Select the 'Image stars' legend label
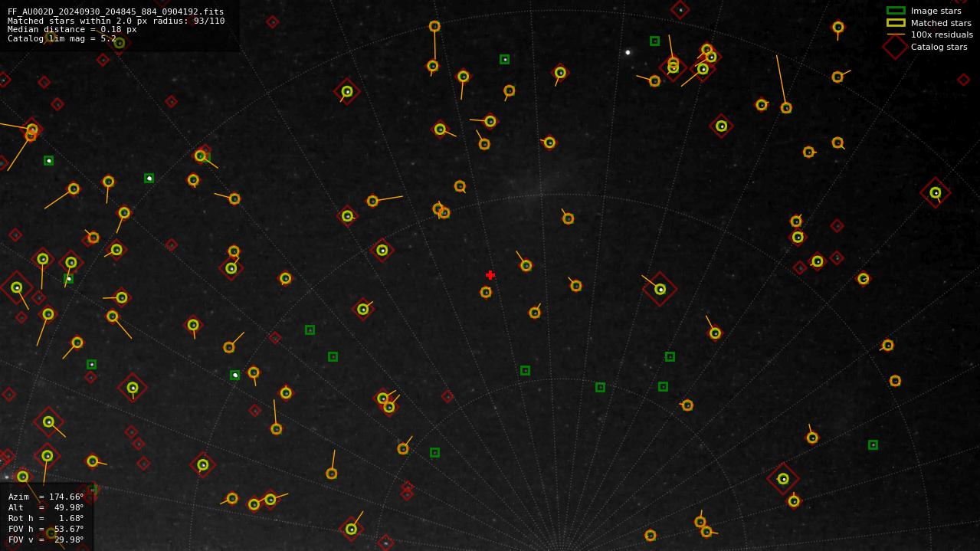Viewport: 980px width, 551px height. (x=936, y=11)
